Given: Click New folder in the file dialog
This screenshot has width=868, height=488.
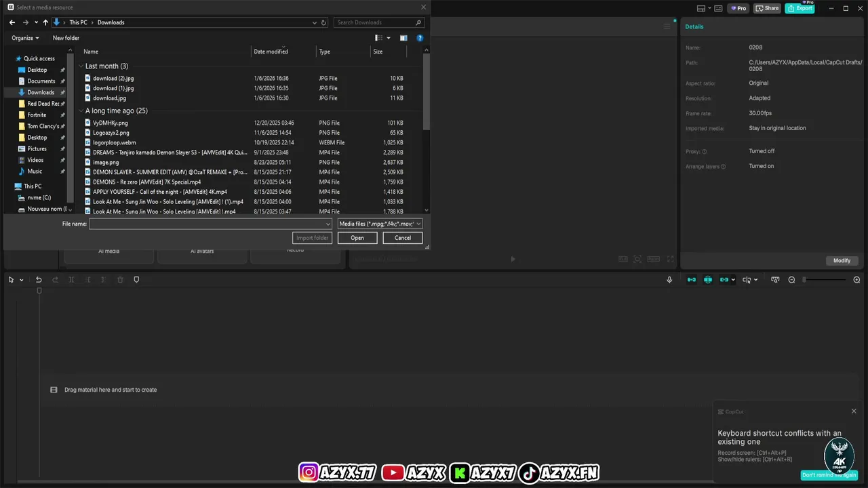Looking at the screenshot, I should coord(66,38).
